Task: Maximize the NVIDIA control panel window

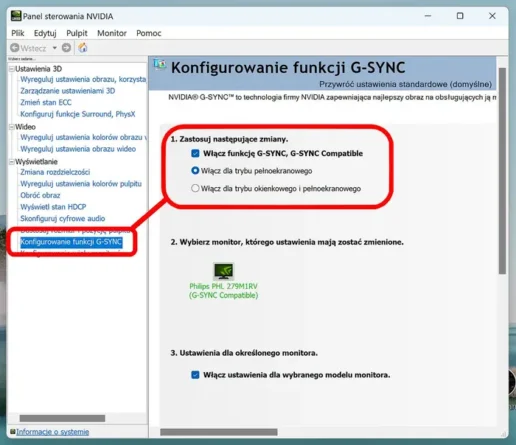Action: pyautogui.click(x=460, y=16)
